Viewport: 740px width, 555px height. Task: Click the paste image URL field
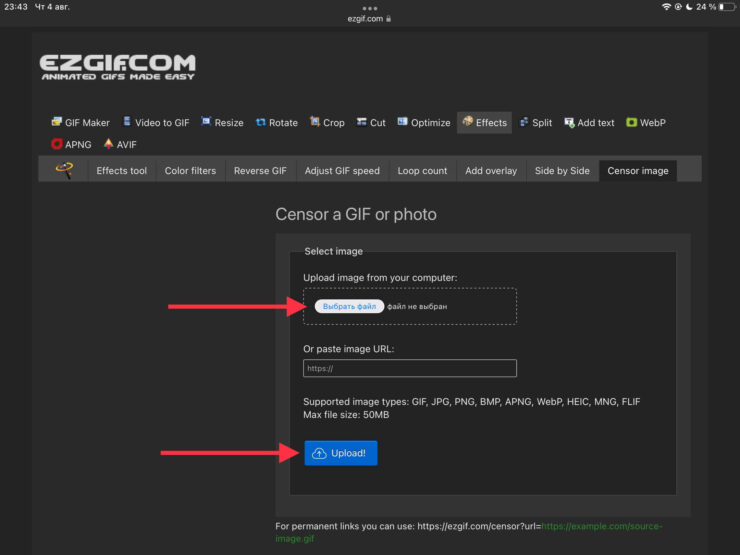410,368
